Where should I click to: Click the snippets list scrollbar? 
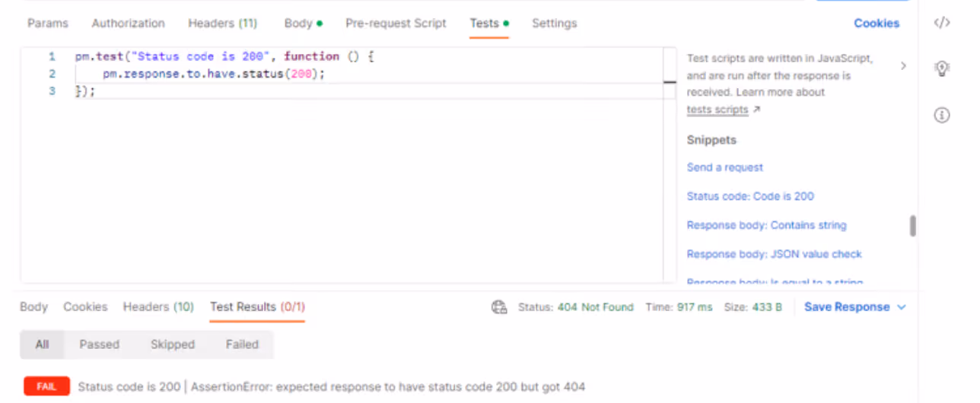[x=912, y=227]
